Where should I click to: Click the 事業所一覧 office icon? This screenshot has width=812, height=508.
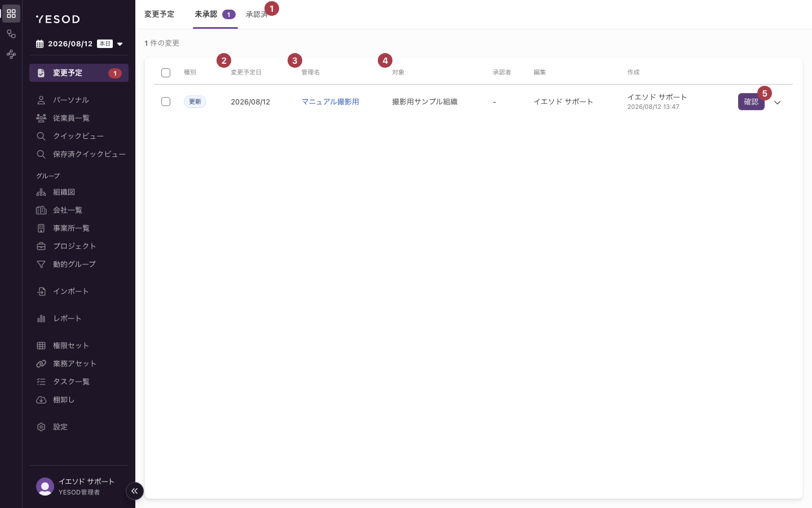[41, 228]
